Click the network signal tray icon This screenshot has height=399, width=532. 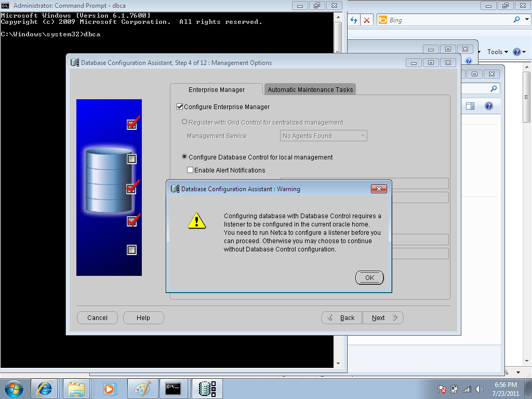tap(467, 389)
